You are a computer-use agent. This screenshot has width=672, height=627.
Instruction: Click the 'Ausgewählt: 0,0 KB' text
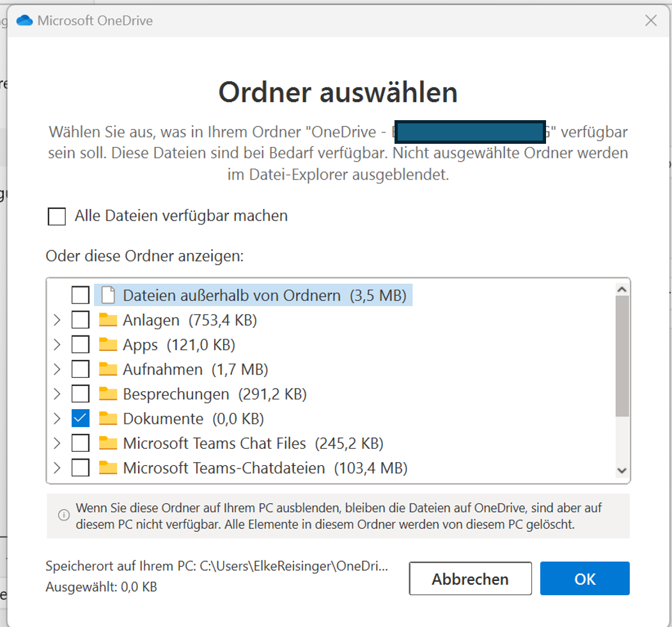pos(101,586)
